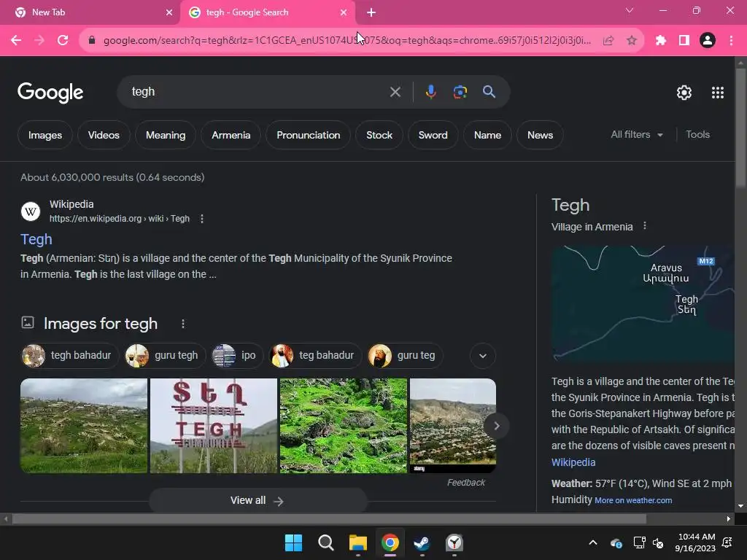The height and width of the screenshot is (560, 747).
Task: Open Steam from the taskbar
Action: 422,542
